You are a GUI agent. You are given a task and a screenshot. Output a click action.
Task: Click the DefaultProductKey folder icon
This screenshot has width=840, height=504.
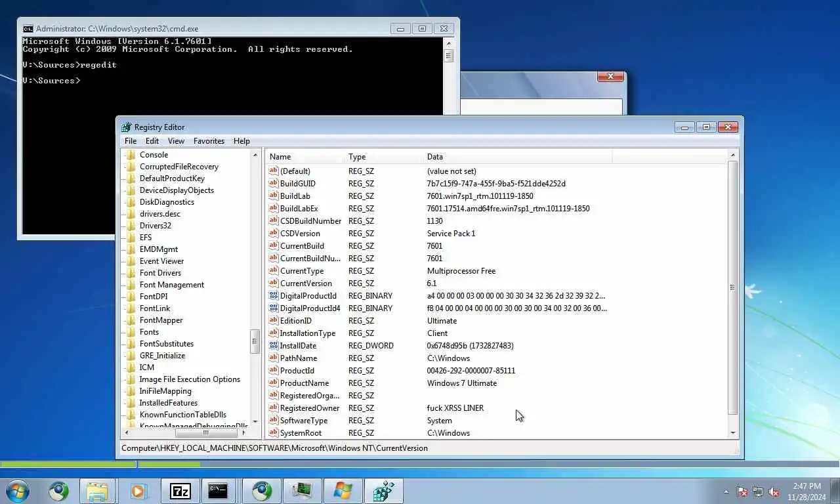point(131,178)
